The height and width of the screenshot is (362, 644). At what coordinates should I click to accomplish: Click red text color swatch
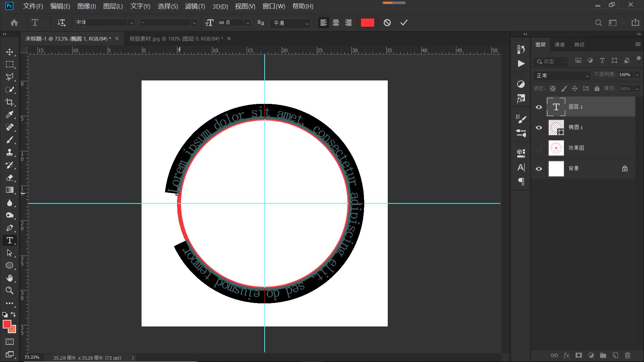point(367,22)
